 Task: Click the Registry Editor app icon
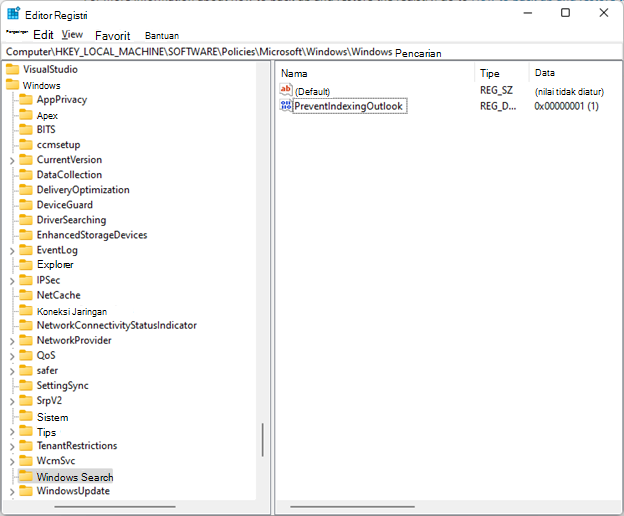tap(14, 14)
